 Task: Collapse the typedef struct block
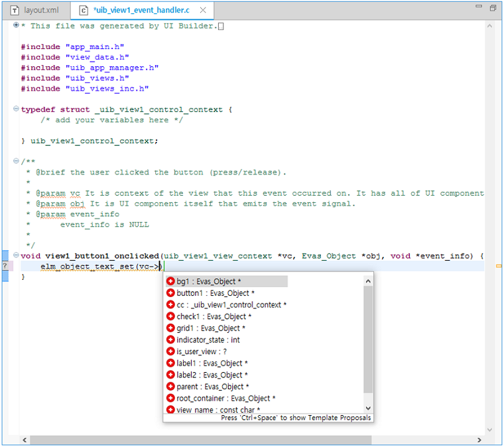(16, 109)
